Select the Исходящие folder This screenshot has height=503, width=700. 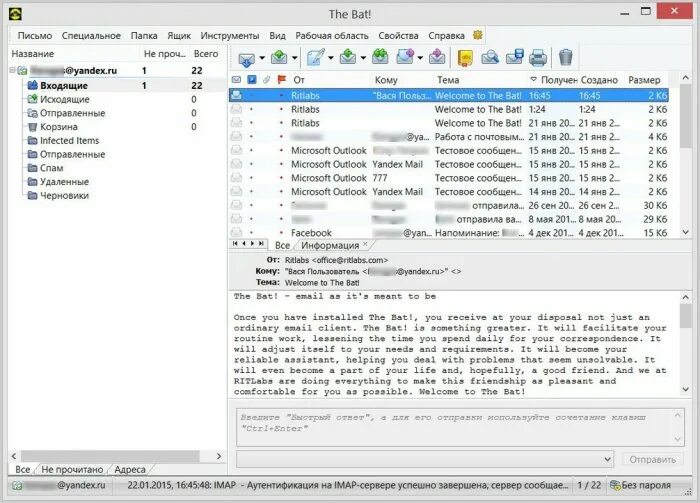click(65, 99)
